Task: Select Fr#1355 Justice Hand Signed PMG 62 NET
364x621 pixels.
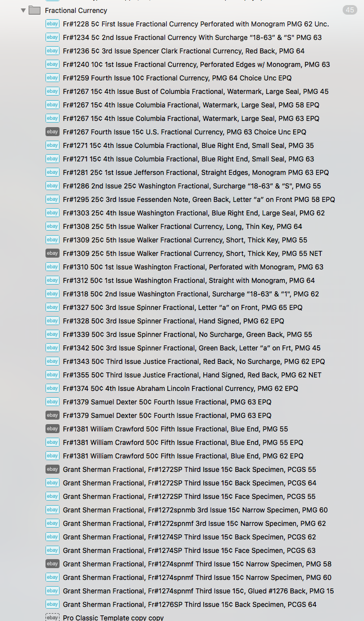Action: pyautogui.click(x=192, y=375)
